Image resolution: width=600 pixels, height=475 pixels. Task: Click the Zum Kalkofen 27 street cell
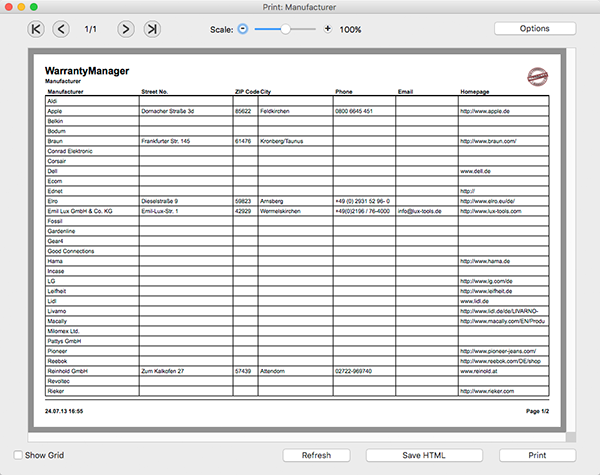186,371
